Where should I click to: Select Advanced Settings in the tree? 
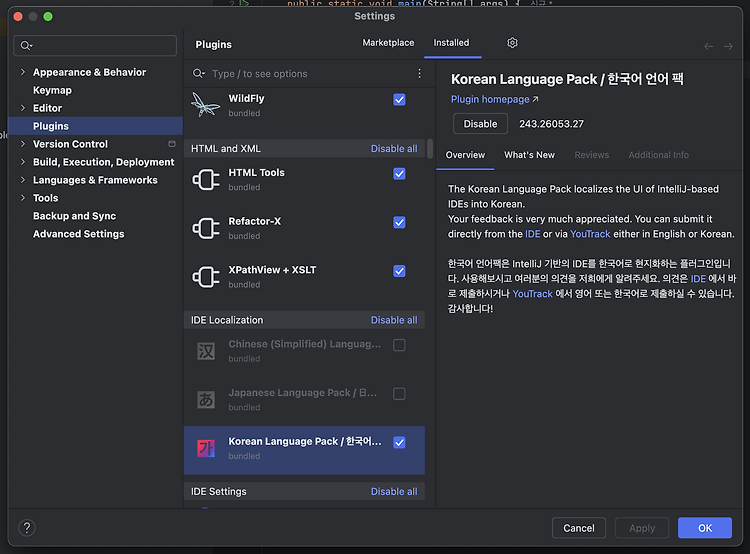click(x=78, y=234)
